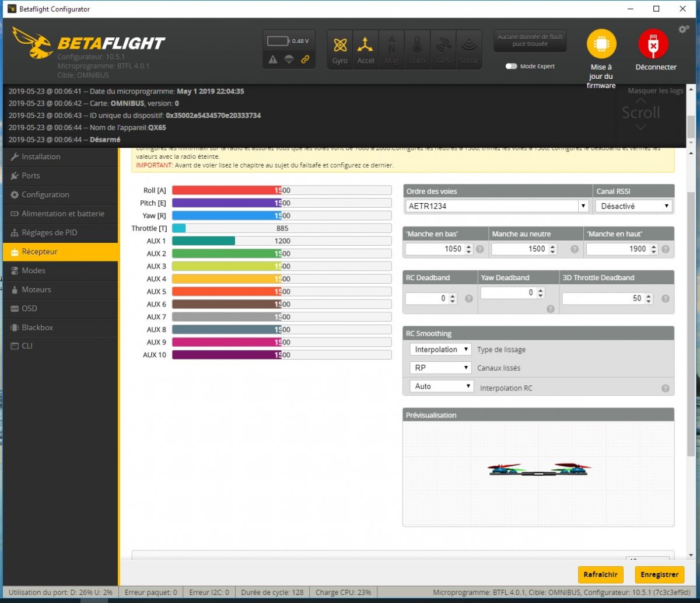Click help icon beside Interpolation RC

pos(665,388)
